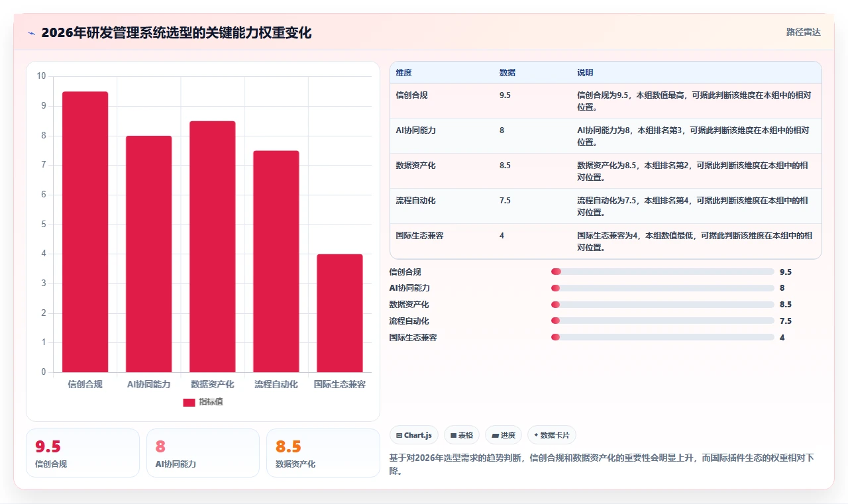The width and height of the screenshot is (848, 504).
Task: Click the 流程自动化 progress bar
Action: point(662,321)
